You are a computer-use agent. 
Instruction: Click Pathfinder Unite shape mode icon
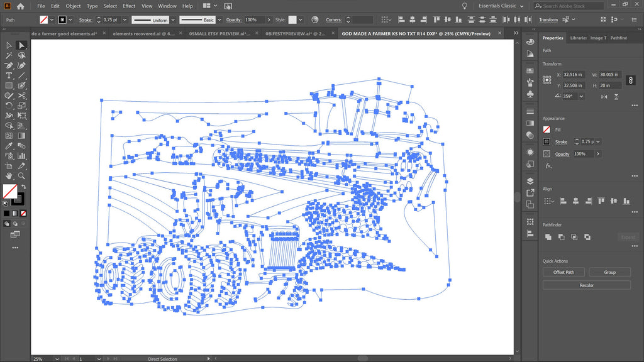548,237
